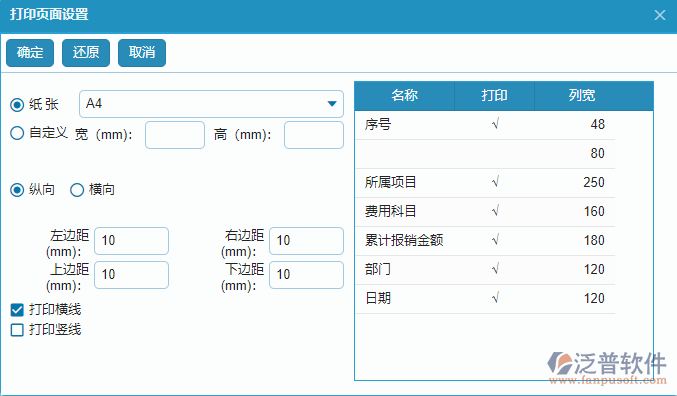Select the 自定义 radio option

17,133
